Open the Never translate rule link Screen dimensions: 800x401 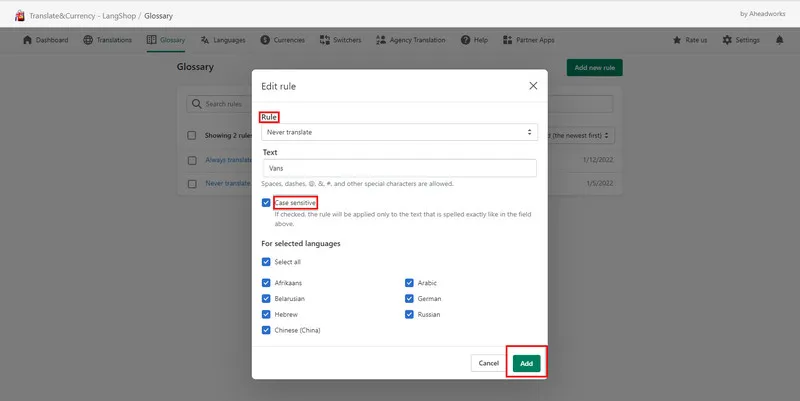pyautogui.click(x=228, y=183)
